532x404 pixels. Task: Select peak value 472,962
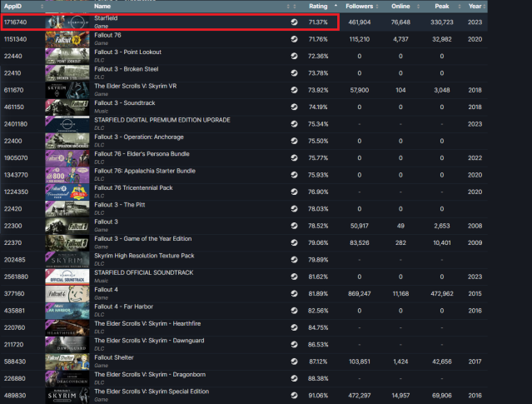[442, 294]
